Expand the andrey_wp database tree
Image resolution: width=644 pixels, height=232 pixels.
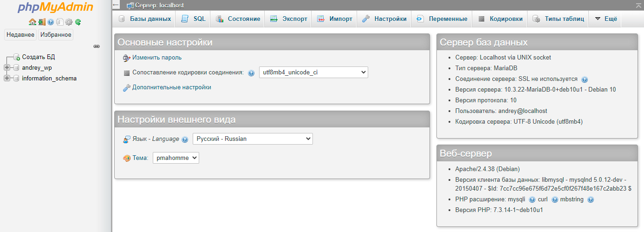tap(7, 68)
